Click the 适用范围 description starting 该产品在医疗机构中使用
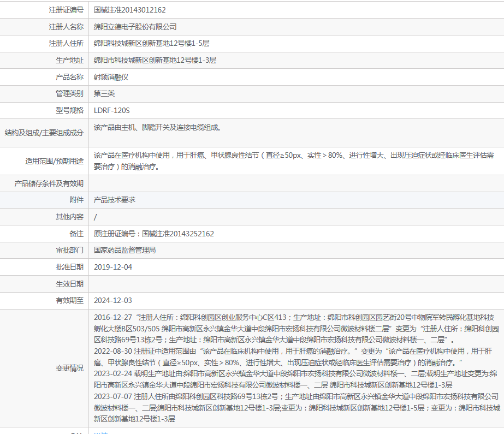This screenshot has height=434, width=504. point(294,161)
